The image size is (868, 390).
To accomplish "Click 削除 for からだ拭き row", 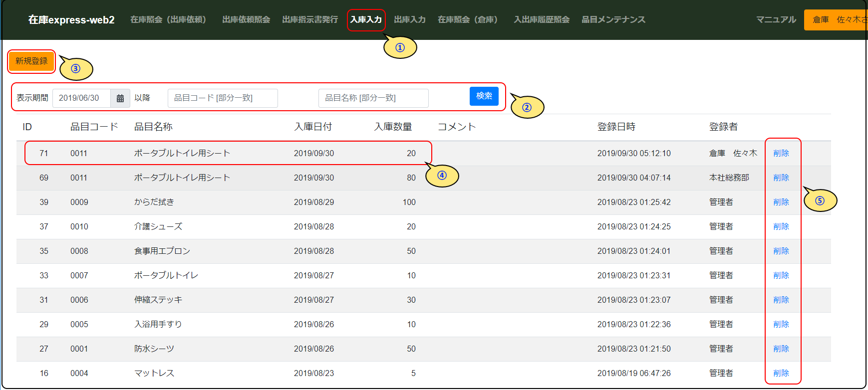I will click(781, 202).
